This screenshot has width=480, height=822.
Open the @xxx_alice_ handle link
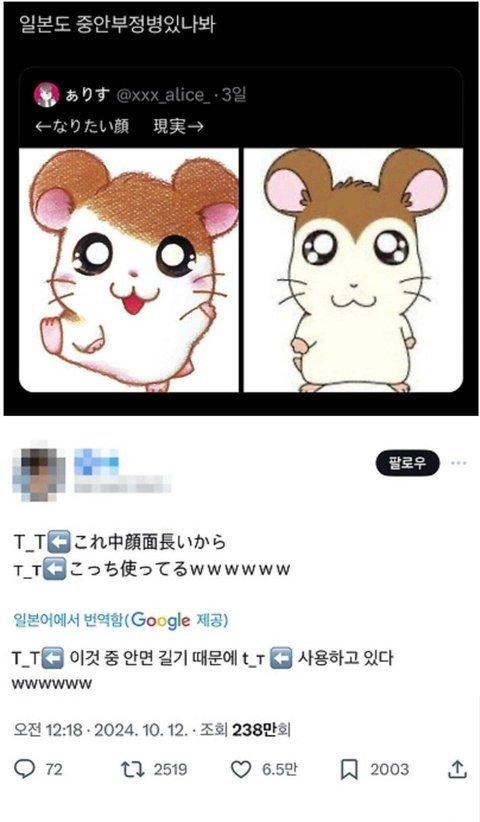[x=162, y=95]
